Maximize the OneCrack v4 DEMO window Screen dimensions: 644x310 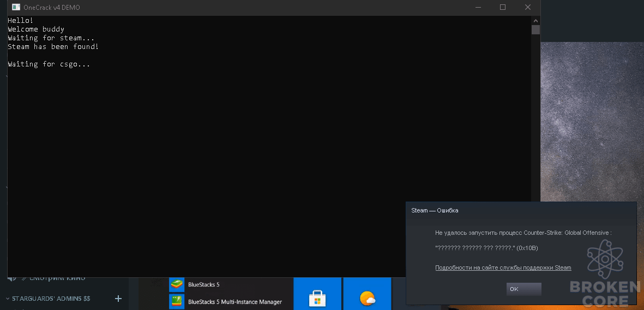503,8
